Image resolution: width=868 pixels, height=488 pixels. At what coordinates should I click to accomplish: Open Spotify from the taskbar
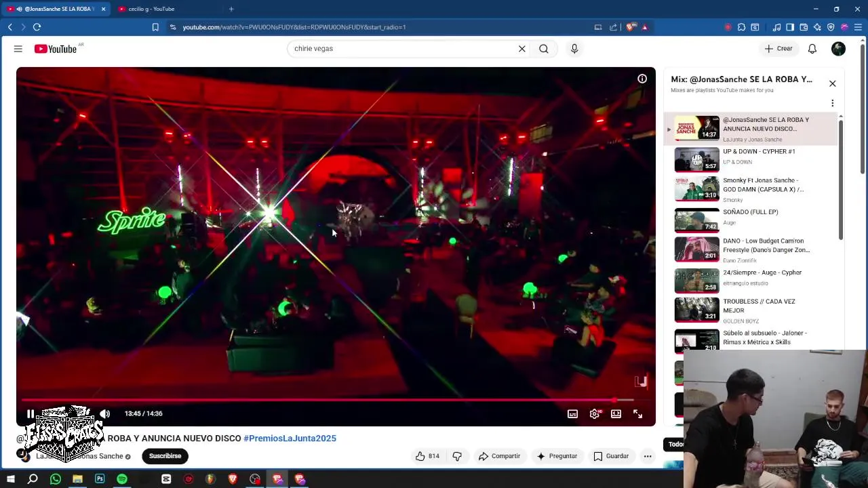[122, 479]
